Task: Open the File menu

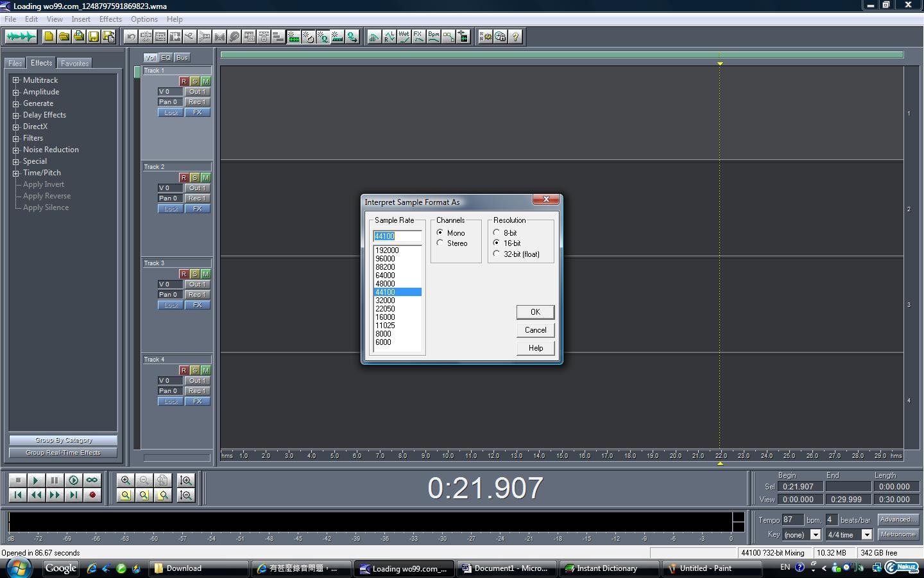Action: click(10, 19)
